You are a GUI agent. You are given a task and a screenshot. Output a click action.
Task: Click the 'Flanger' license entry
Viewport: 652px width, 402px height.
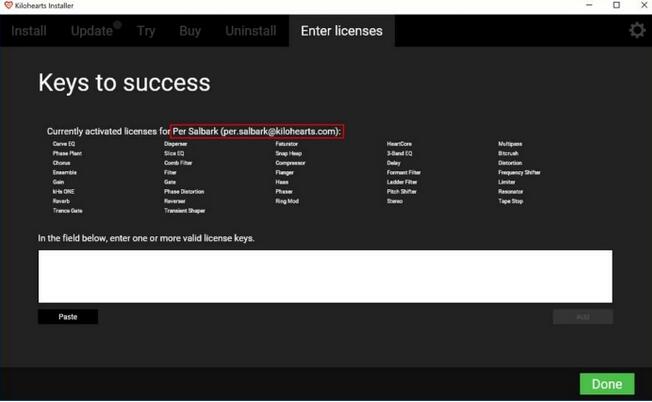click(285, 173)
